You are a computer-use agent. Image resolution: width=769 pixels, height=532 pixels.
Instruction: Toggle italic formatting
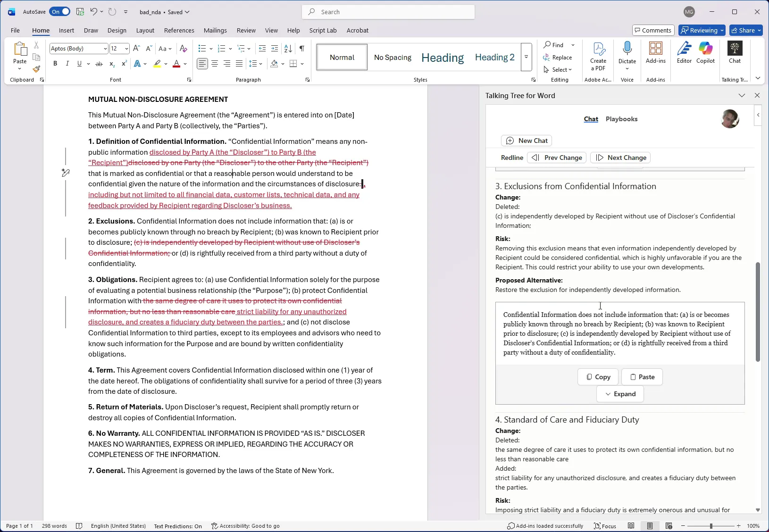[x=67, y=64]
